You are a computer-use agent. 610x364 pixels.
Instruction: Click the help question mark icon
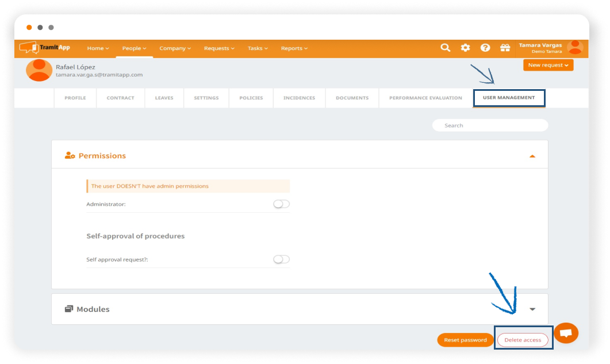pyautogui.click(x=485, y=48)
